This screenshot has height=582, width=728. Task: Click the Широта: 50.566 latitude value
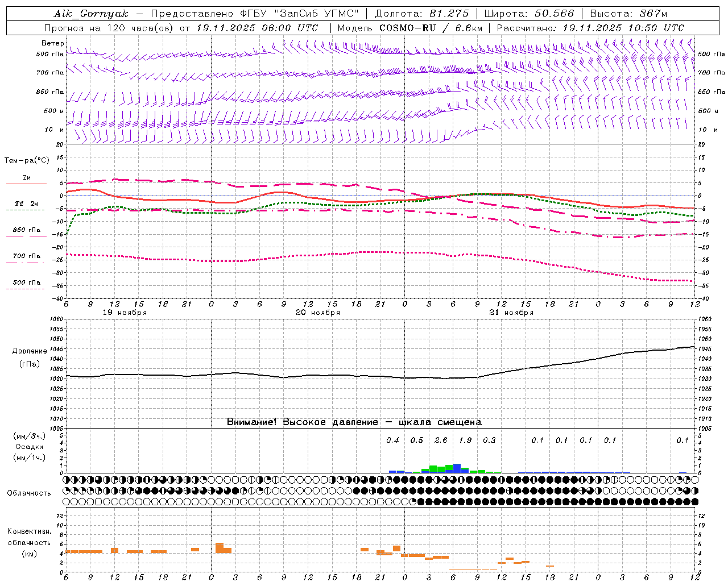(x=529, y=14)
